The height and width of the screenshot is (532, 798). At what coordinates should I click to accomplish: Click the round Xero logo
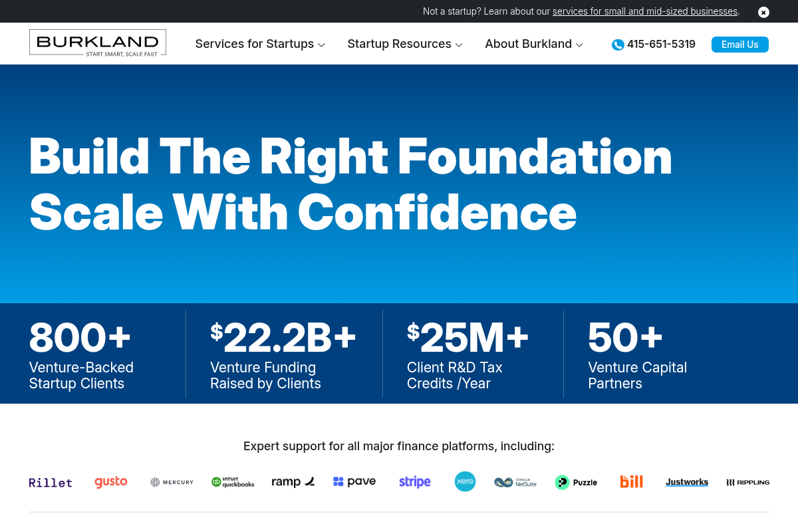(x=465, y=481)
